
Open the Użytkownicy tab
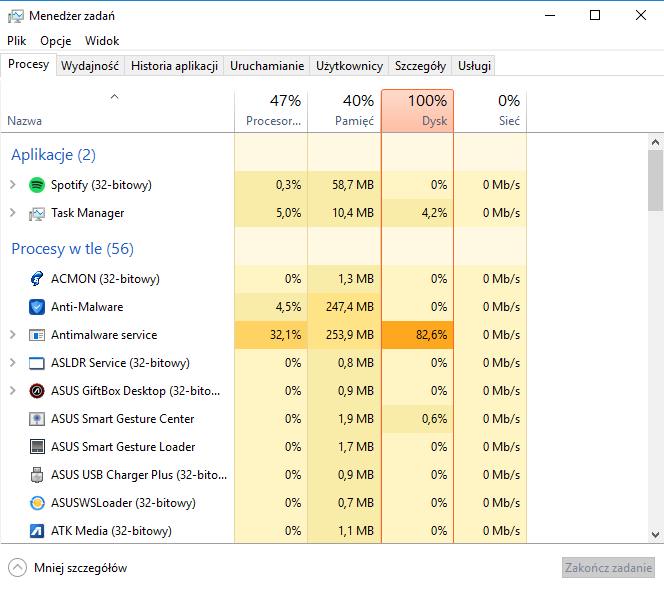pos(349,66)
